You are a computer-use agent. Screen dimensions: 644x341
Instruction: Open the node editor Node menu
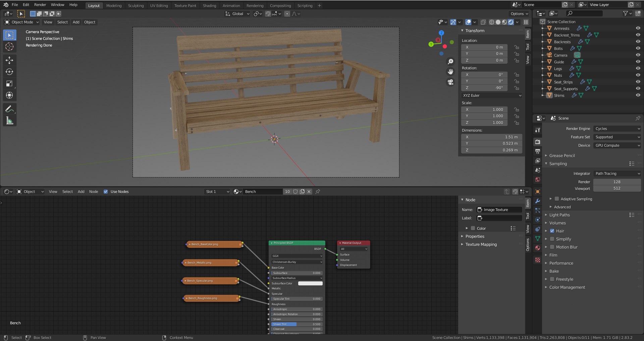click(x=94, y=192)
